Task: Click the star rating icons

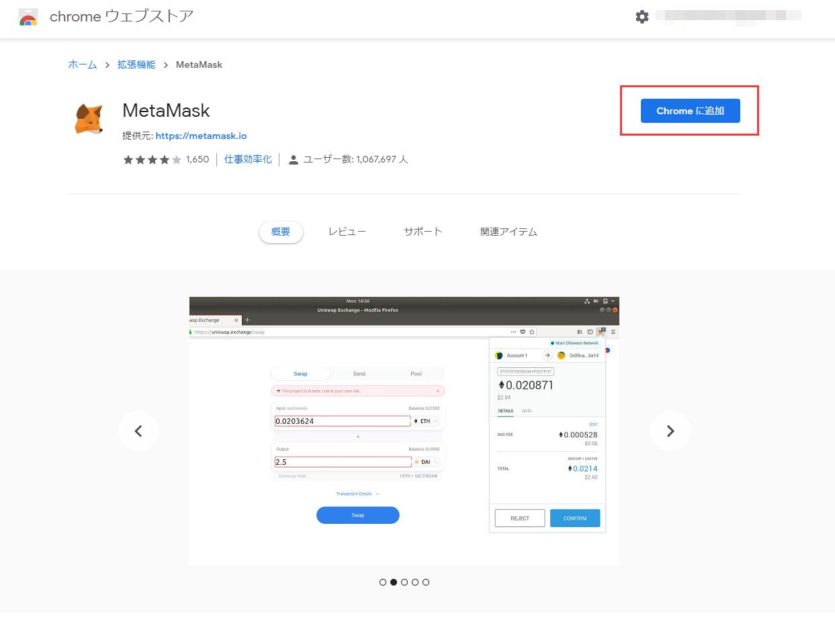Action: click(x=152, y=160)
